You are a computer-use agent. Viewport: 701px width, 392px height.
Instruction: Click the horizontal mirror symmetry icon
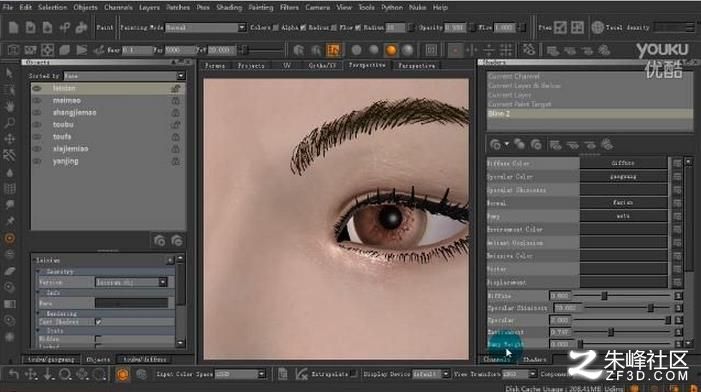coord(472,50)
